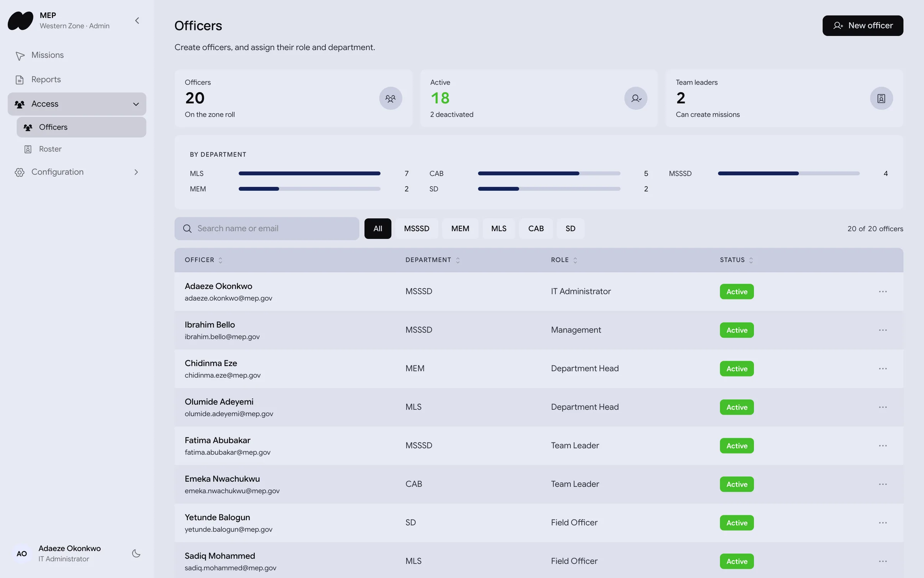Filter officers by MLS
924x578 pixels.
499,229
